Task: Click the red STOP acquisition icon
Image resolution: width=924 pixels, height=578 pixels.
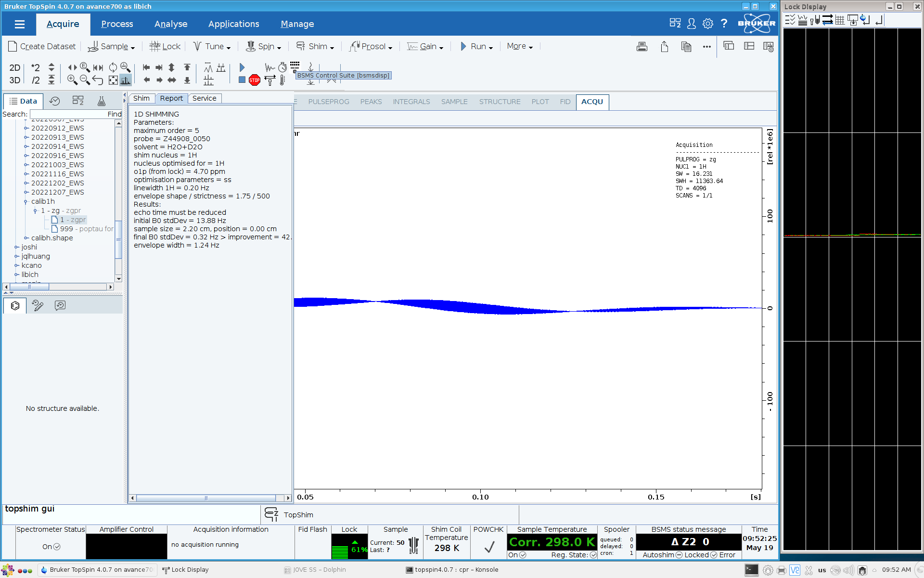Action: click(x=255, y=80)
